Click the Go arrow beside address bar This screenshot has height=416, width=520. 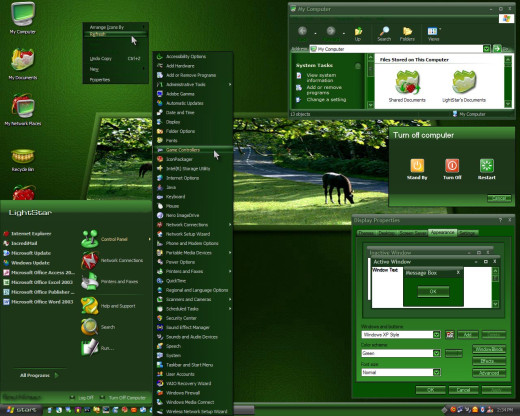tap(497, 49)
